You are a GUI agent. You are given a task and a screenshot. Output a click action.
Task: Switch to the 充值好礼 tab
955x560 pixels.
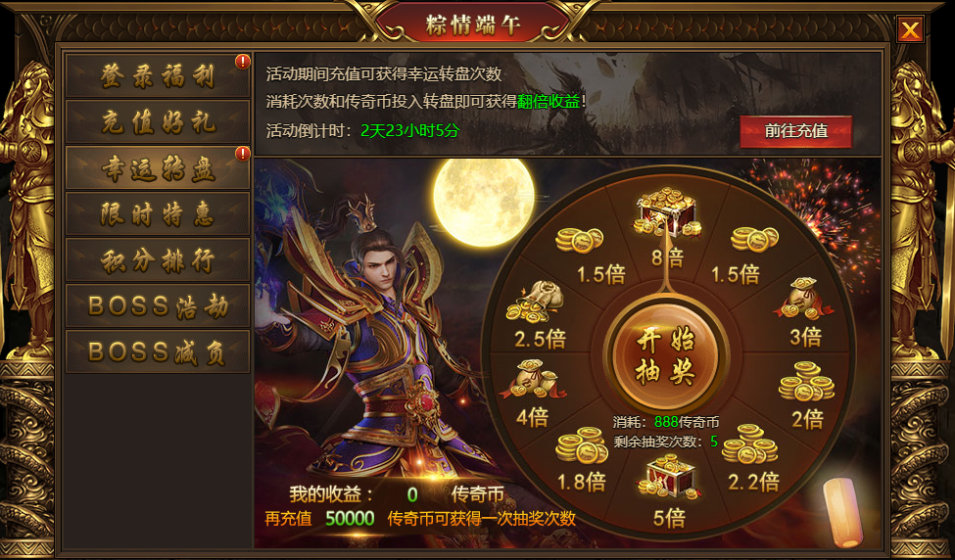(x=158, y=122)
